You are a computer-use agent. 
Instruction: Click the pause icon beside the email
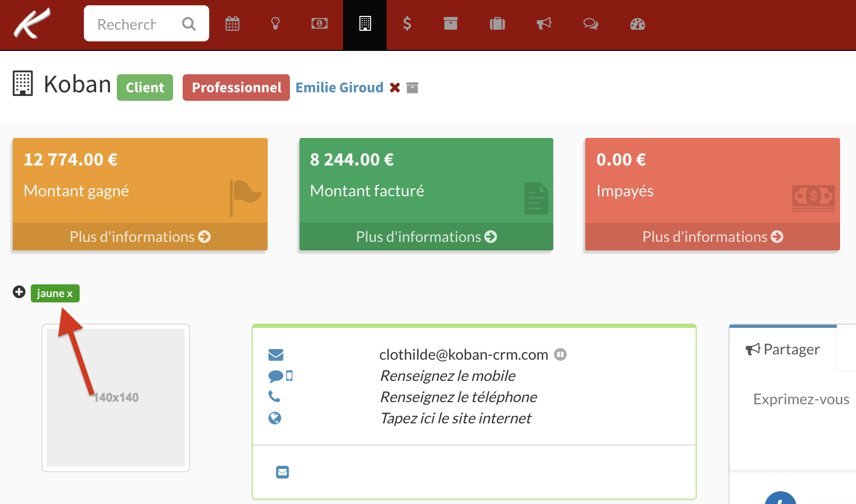pyautogui.click(x=560, y=354)
